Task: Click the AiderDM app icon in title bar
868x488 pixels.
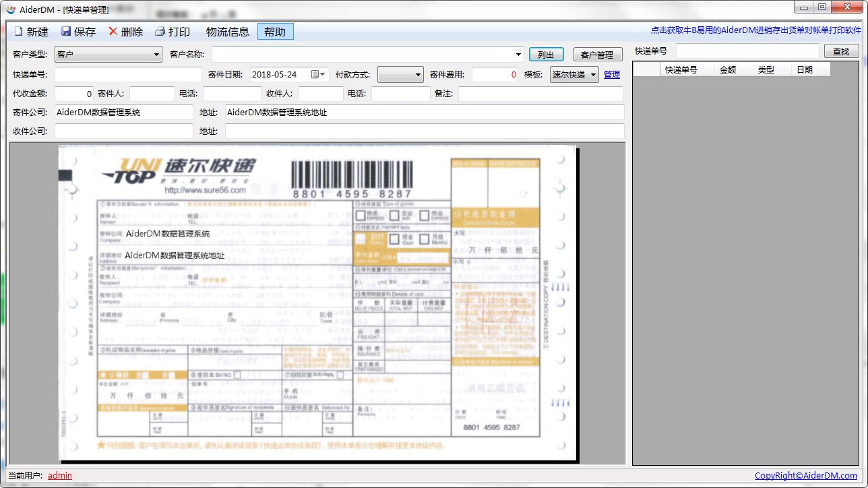Action: [x=9, y=9]
